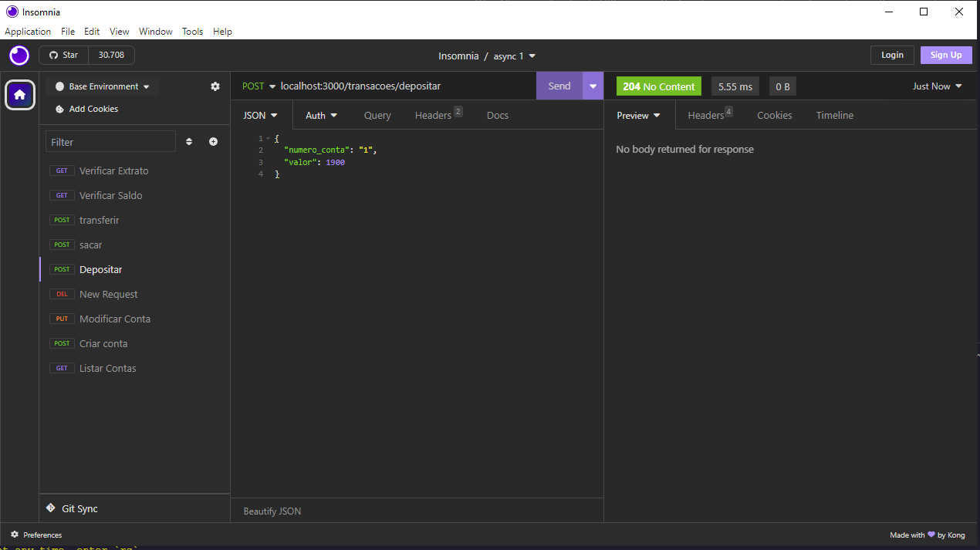The height and width of the screenshot is (550, 980).
Task: Add Cookies using the cookie icon
Action: click(x=86, y=109)
